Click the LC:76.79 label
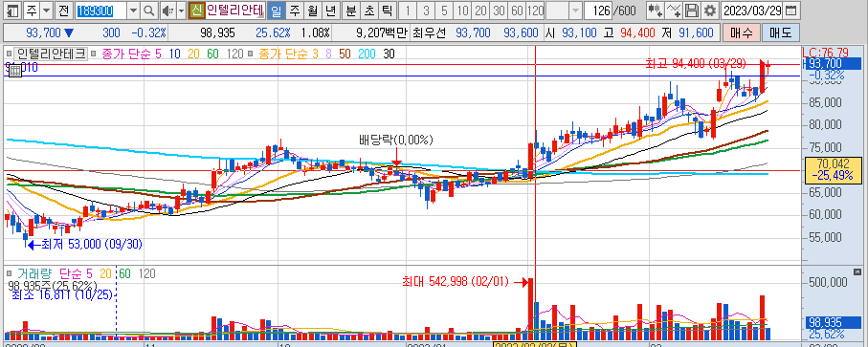This screenshot has width=868, height=347. pyautogui.click(x=825, y=53)
